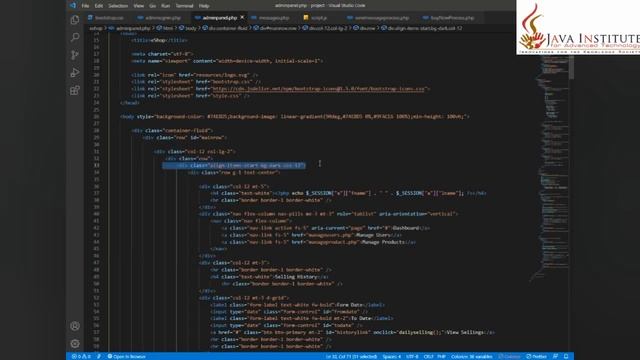Click the bootstrap-icons CDN link on line 22

coord(319,89)
